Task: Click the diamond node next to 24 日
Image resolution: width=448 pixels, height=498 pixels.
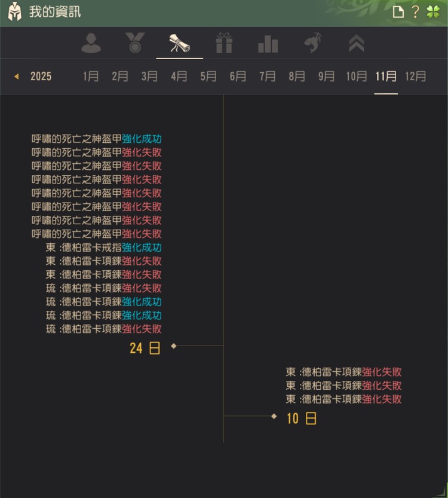Action: pos(174,346)
